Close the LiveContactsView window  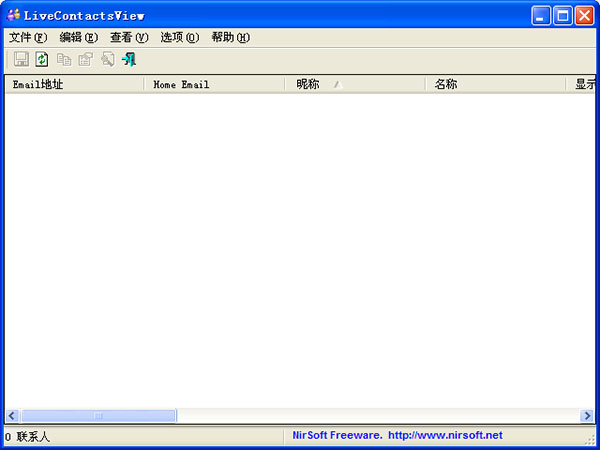(585, 16)
